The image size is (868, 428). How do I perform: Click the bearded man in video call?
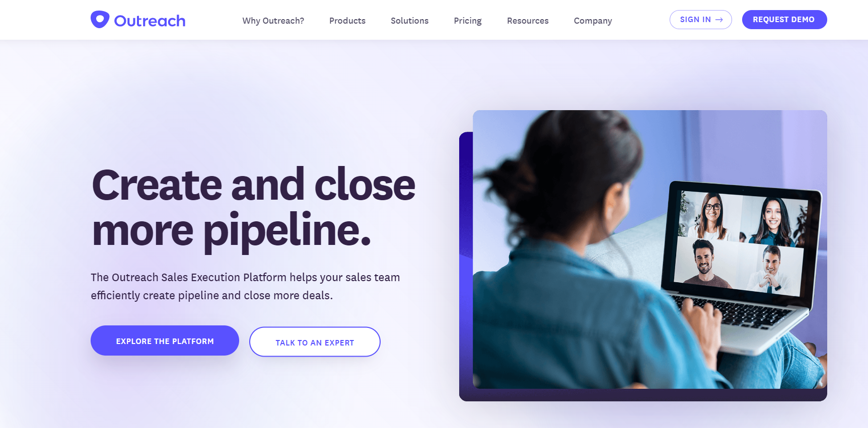[703, 263]
